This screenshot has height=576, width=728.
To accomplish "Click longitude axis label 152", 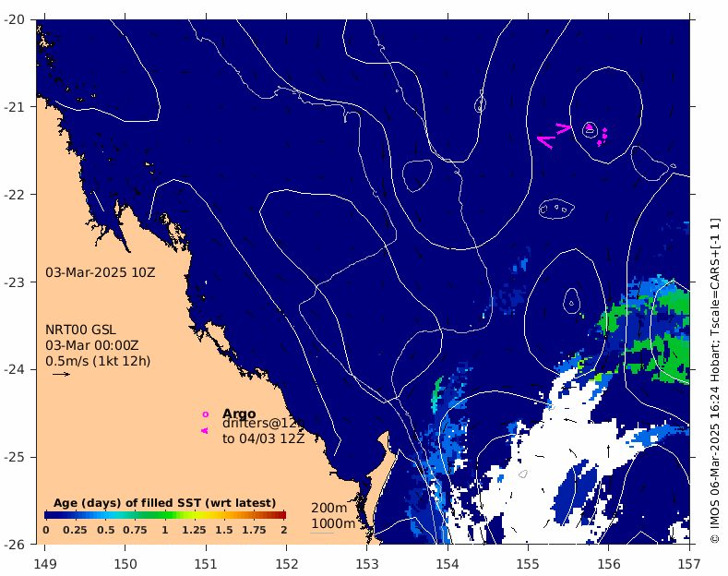I will (286, 564).
